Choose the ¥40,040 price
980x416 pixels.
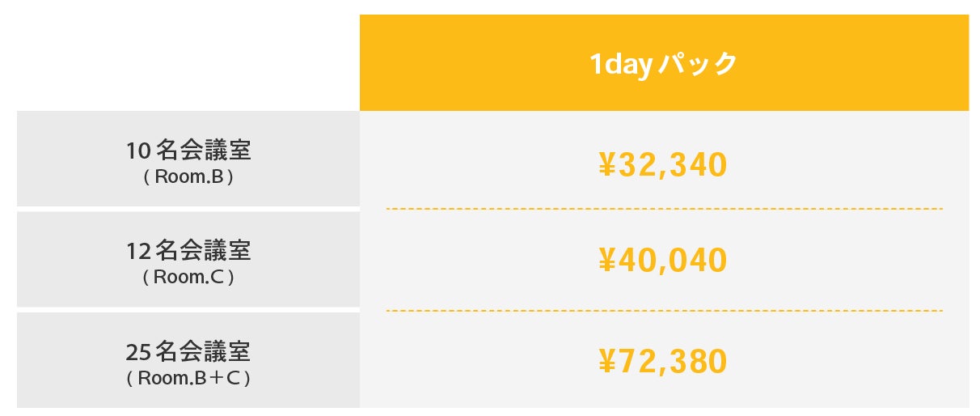(x=663, y=261)
